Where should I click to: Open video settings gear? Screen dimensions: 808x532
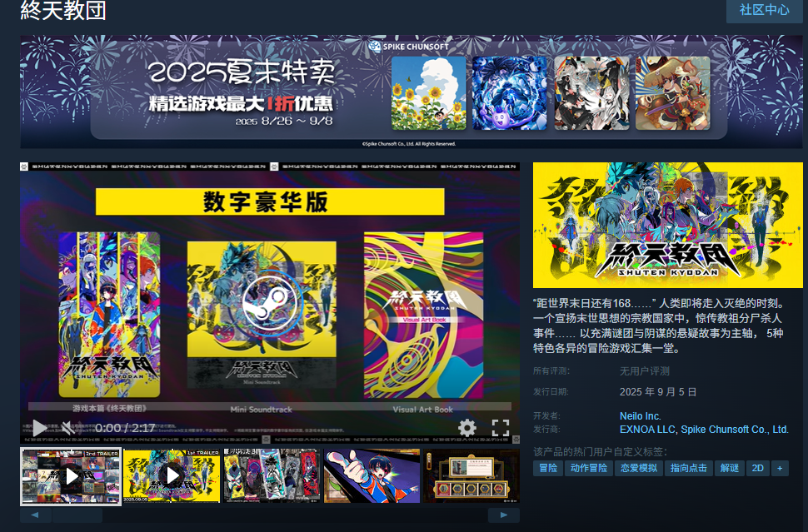pyautogui.click(x=467, y=428)
